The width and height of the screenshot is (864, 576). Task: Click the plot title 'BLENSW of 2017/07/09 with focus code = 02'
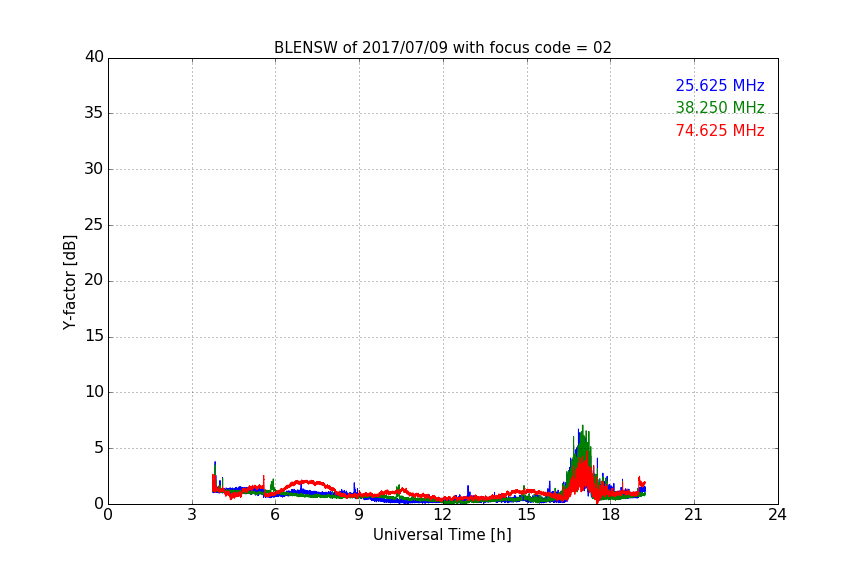[442, 48]
